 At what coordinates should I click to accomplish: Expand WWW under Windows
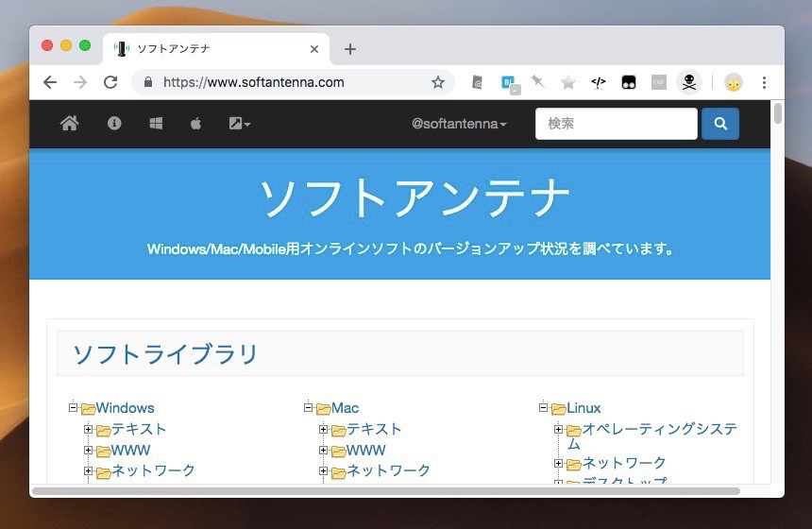(88, 450)
